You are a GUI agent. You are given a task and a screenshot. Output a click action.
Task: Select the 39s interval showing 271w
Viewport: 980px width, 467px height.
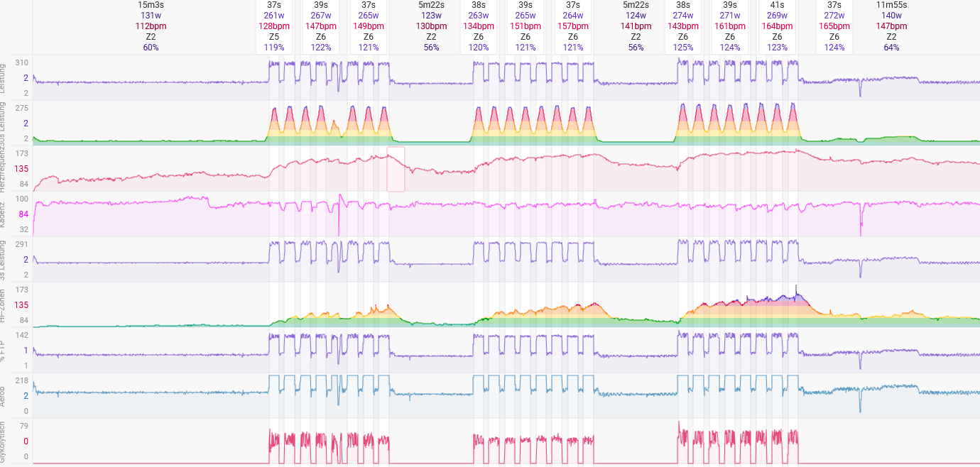pyautogui.click(x=729, y=25)
